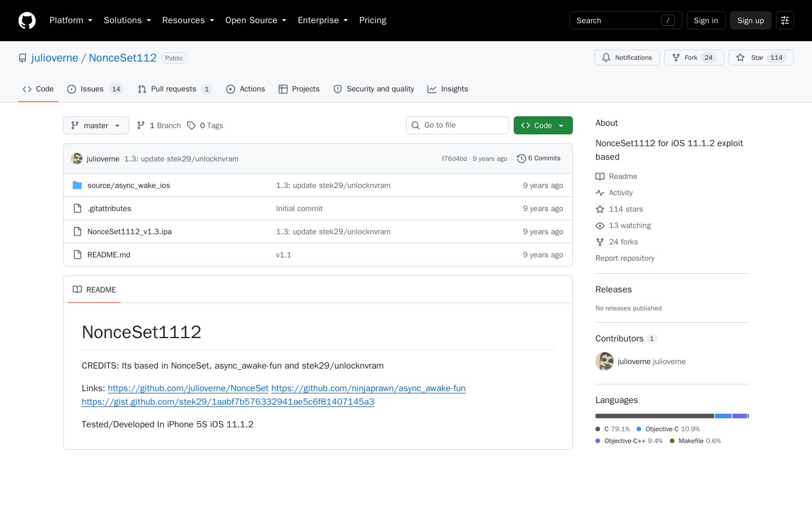
Task: Click the Pull requests tab icon
Action: pyautogui.click(x=142, y=89)
